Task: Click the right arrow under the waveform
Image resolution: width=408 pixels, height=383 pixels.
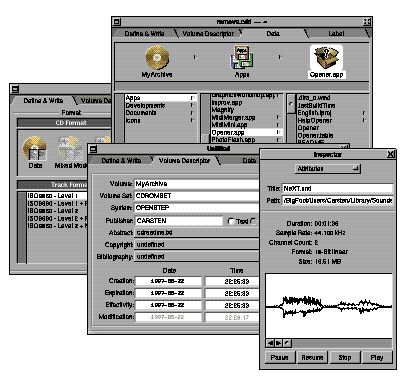Action: pyautogui.click(x=279, y=343)
